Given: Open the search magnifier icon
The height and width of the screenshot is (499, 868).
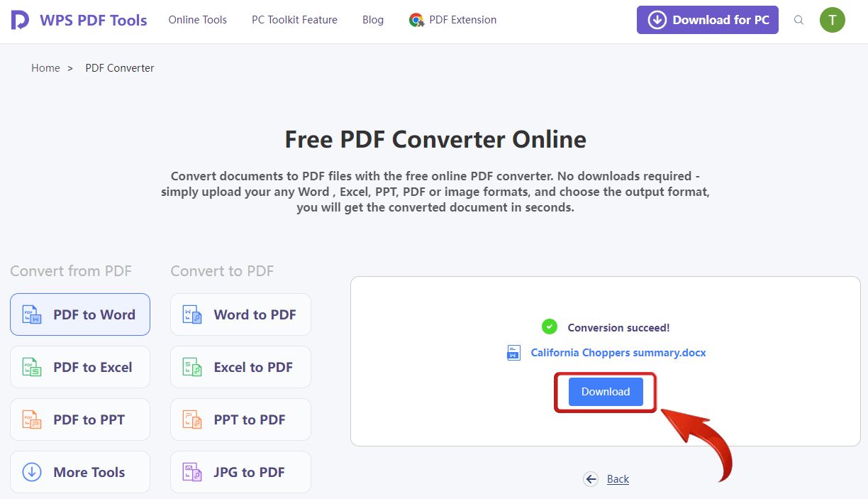Looking at the screenshot, I should (x=799, y=20).
